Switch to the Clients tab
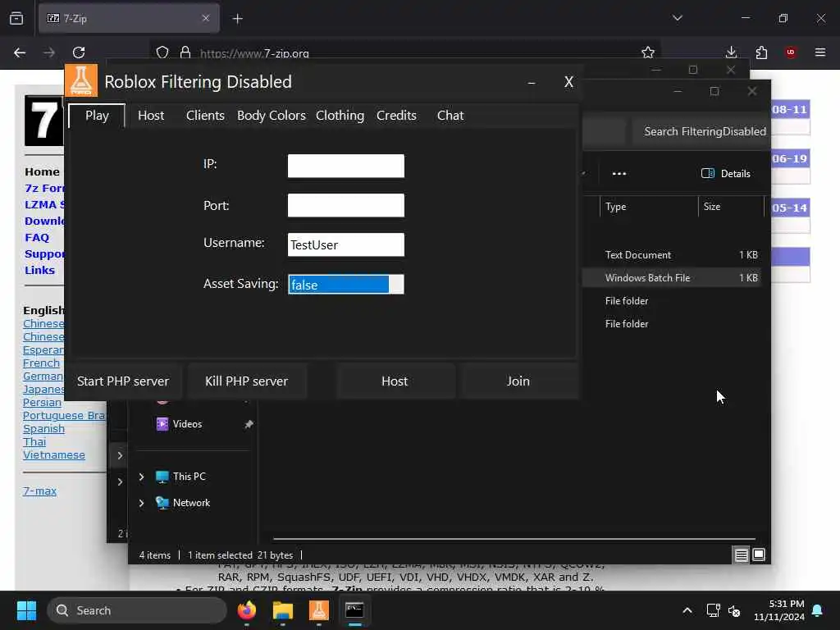This screenshot has height=630, width=840. click(x=205, y=116)
